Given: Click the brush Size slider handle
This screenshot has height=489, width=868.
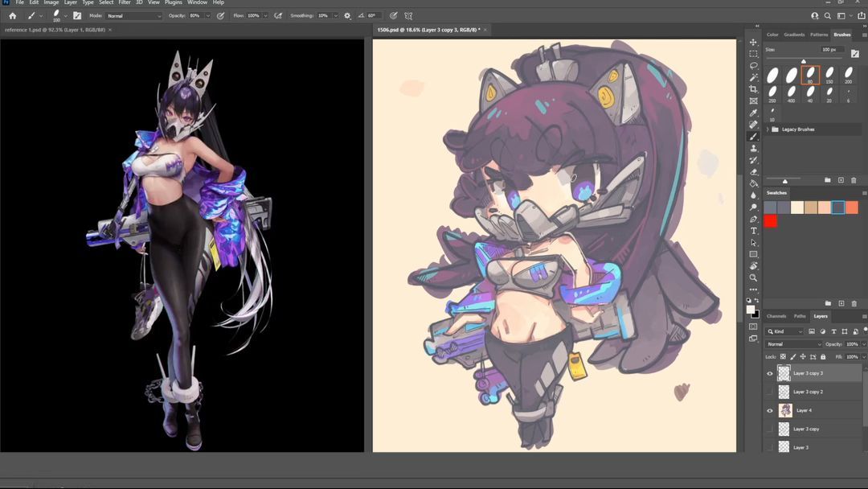Looking at the screenshot, I should [x=803, y=60].
